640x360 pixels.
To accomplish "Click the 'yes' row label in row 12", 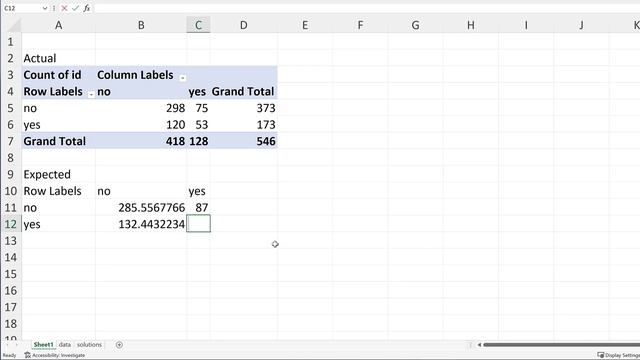I will tap(58, 224).
